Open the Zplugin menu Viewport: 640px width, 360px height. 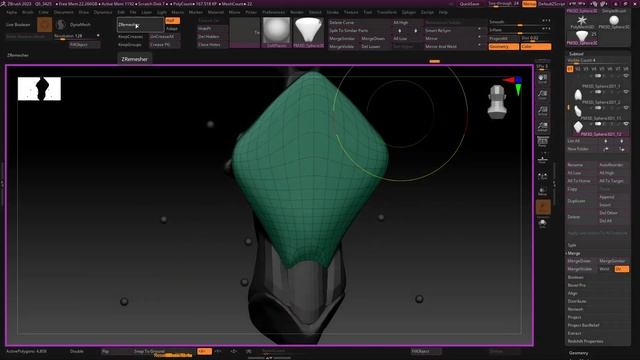point(409,12)
